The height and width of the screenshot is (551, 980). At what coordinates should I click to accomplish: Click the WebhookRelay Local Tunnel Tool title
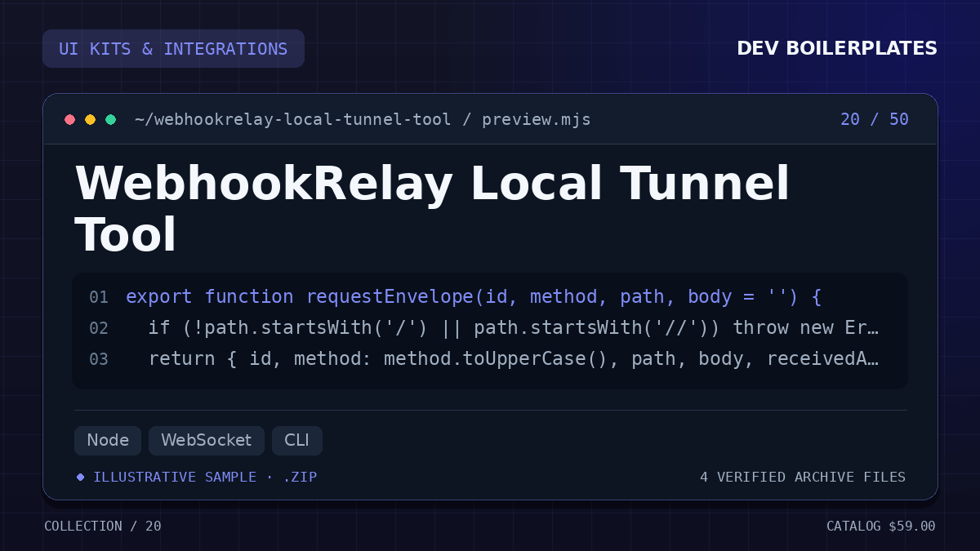pos(433,209)
